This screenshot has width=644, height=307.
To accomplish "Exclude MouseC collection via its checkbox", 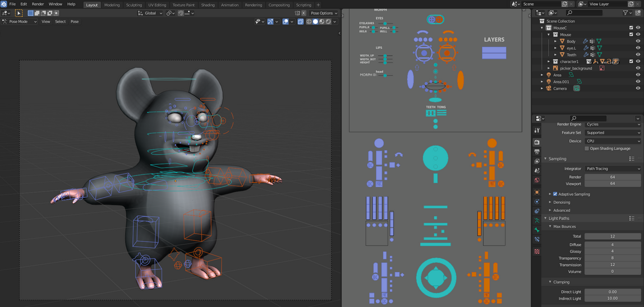I will [631, 28].
